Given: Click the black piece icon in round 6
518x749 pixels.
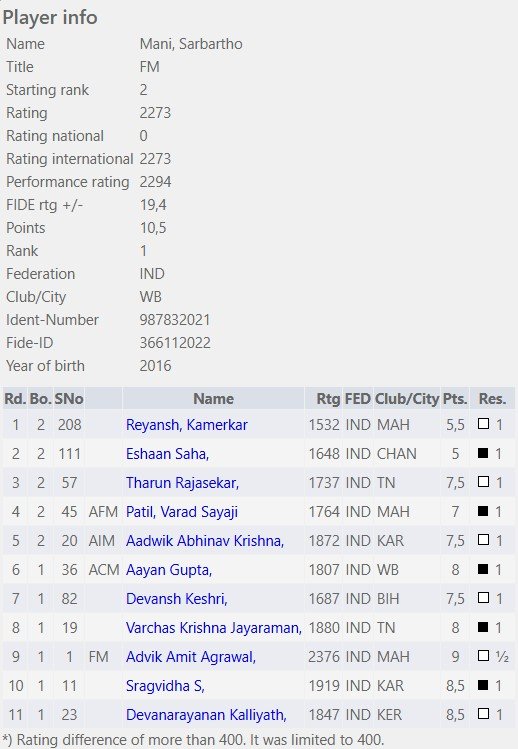Looking at the screenshot, I should coord(483,569).
